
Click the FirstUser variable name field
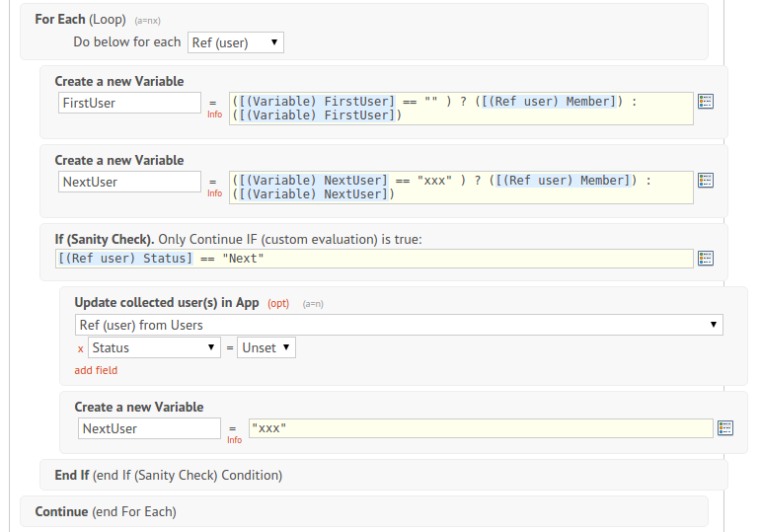click(128, 103)
